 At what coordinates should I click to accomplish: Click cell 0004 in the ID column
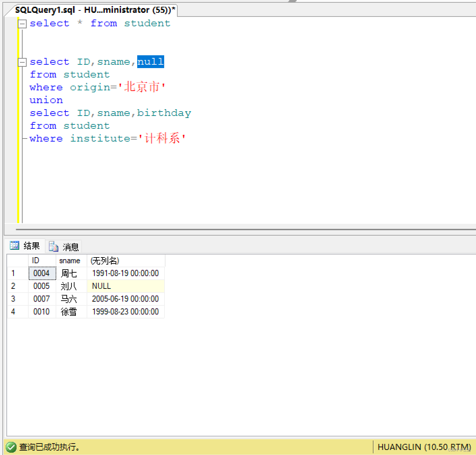coord(42,273)
